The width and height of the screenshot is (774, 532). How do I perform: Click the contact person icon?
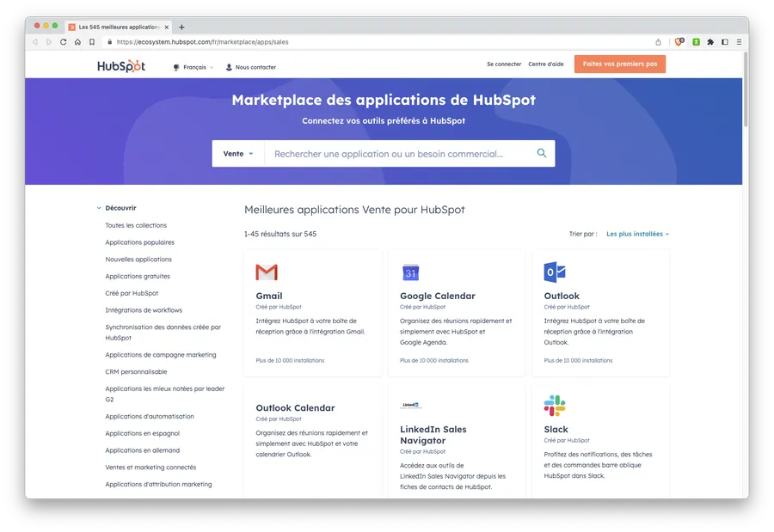[229, 67]
